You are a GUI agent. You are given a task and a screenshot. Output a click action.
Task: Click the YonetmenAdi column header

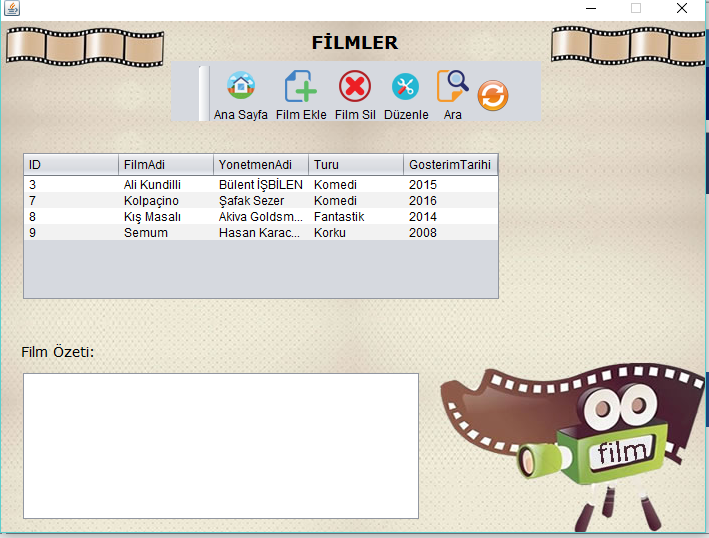pos(260,165)
